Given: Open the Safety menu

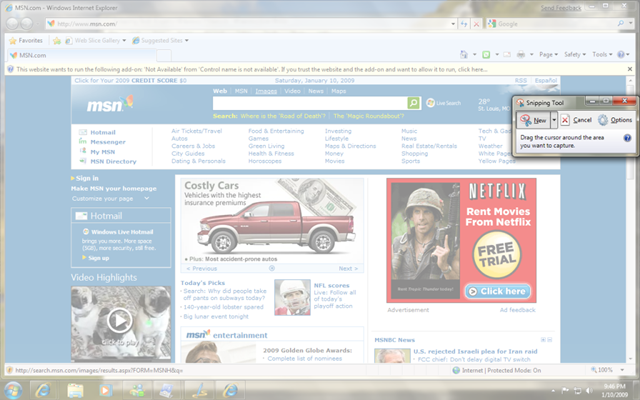Looking at the screenshot, I should [x=577, y=55].
